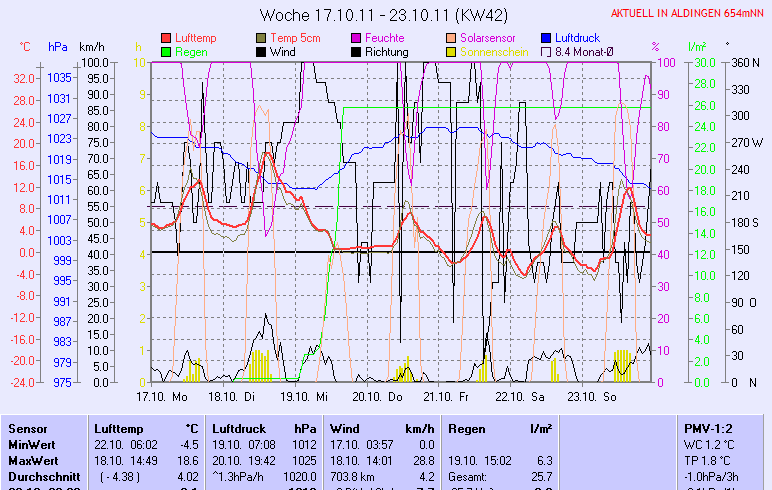Click the AKTUELL IN ALDINGEN 654mNN text

point(688,13)
